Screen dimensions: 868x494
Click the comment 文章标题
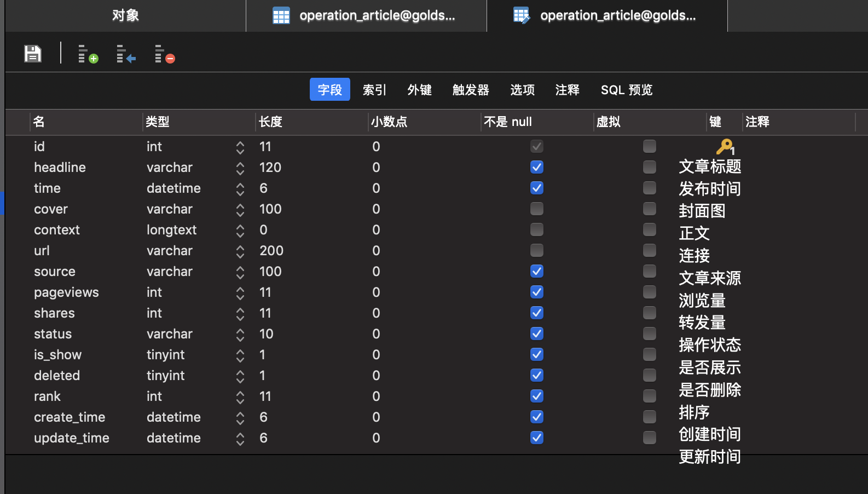coord(710,166)
